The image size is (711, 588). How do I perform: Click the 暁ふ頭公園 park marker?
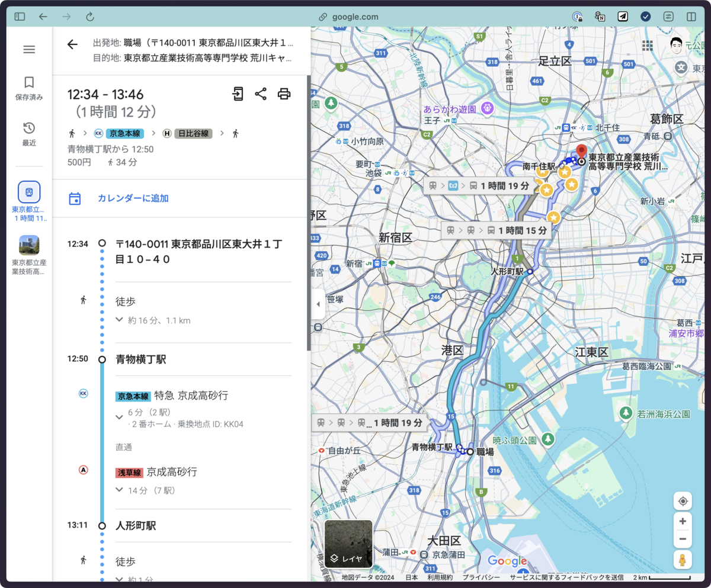point(548,439)
